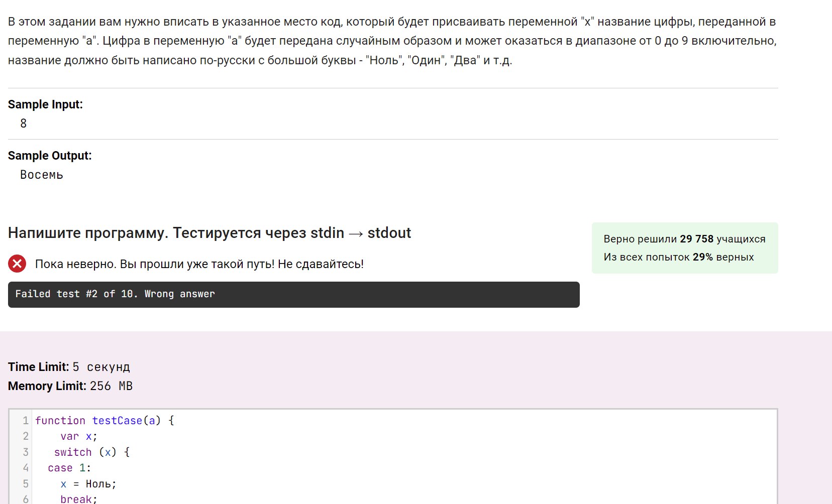
Task: Click the sample output "Восемь"
Action: (42, 175)
